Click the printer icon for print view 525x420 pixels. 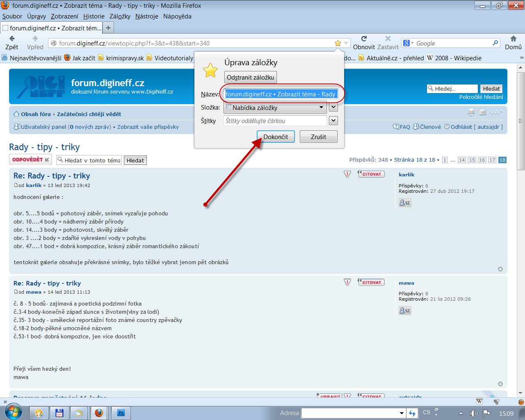471,112
